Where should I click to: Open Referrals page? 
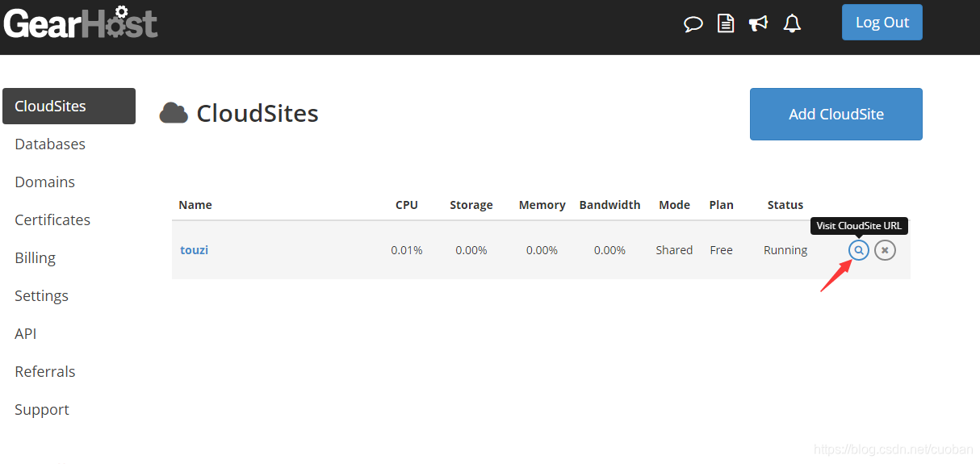[44, 372]
